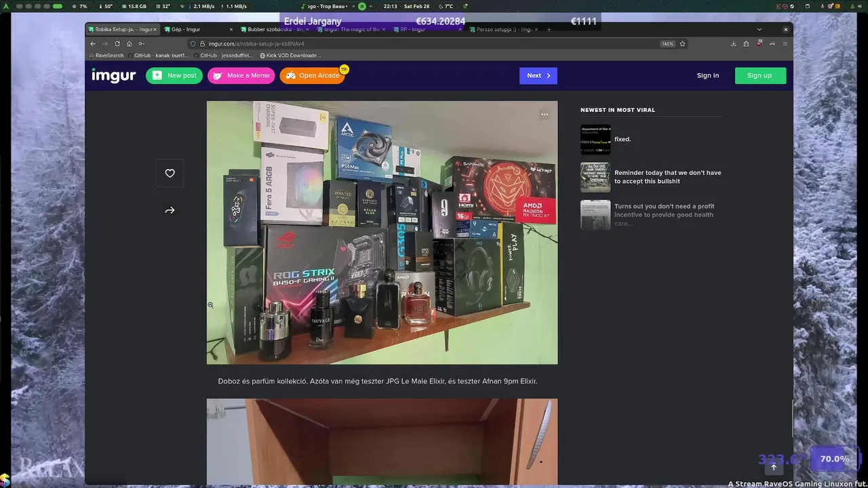868x488 pixels.
Task: Switch to the Persze setupja :) tab
Action: 504,30
